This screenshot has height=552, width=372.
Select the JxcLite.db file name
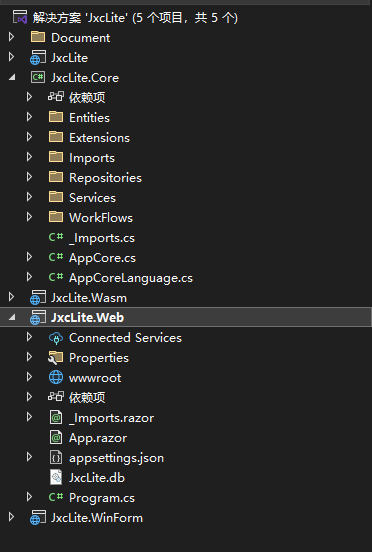97,478
